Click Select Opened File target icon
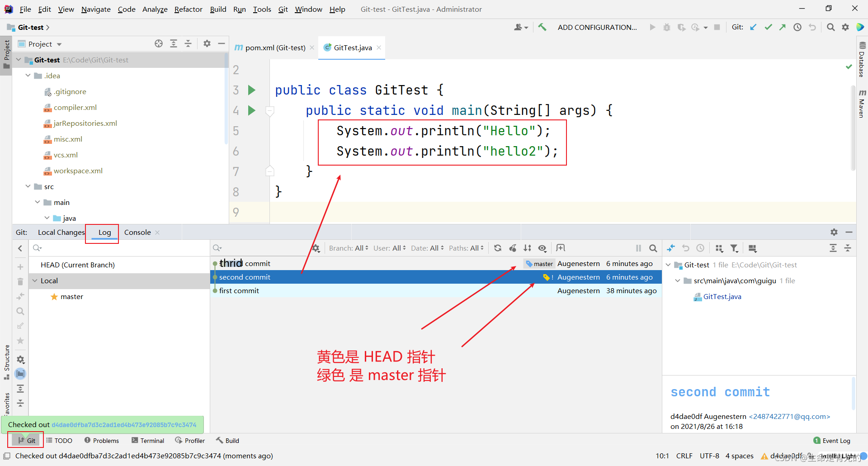The width and height of the screenshot is (868, 466). click(x=159, y=43)
